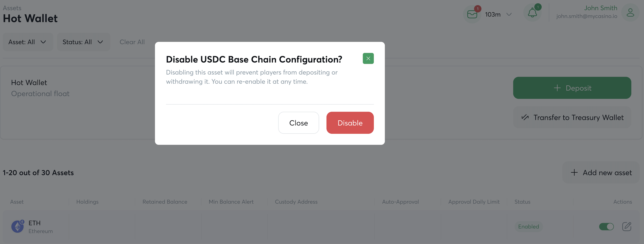Expand the Status: All filter dropdown
644x244 pixels.
click(83, 42)
